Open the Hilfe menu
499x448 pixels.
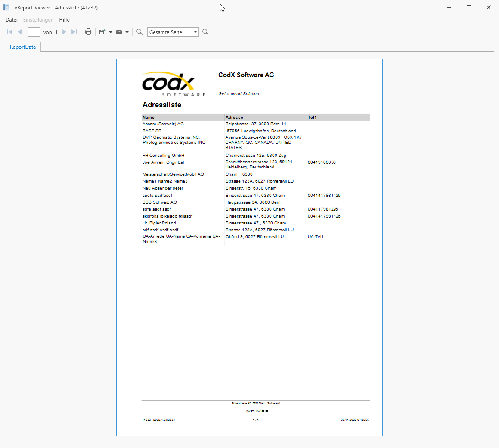[x=64, y=19]
